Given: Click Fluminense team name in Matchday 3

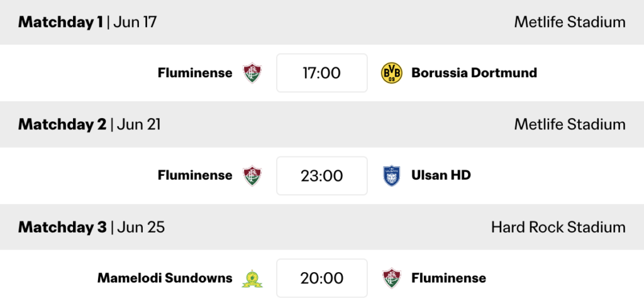Looking at the screenshot, I should [x=449, y=278].
